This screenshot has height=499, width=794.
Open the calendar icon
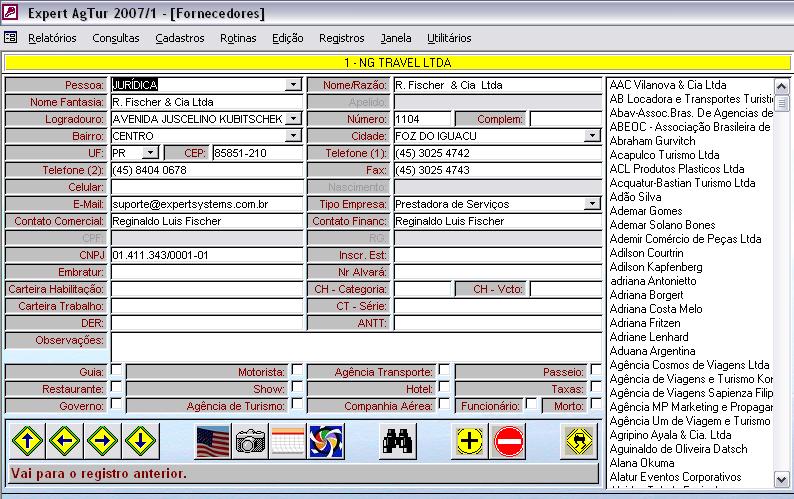[x=287, y=440]
